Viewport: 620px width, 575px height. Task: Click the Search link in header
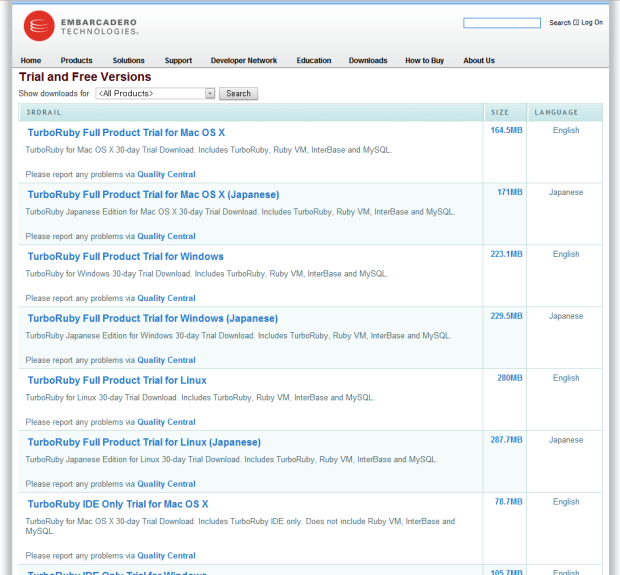pos(560,23)
